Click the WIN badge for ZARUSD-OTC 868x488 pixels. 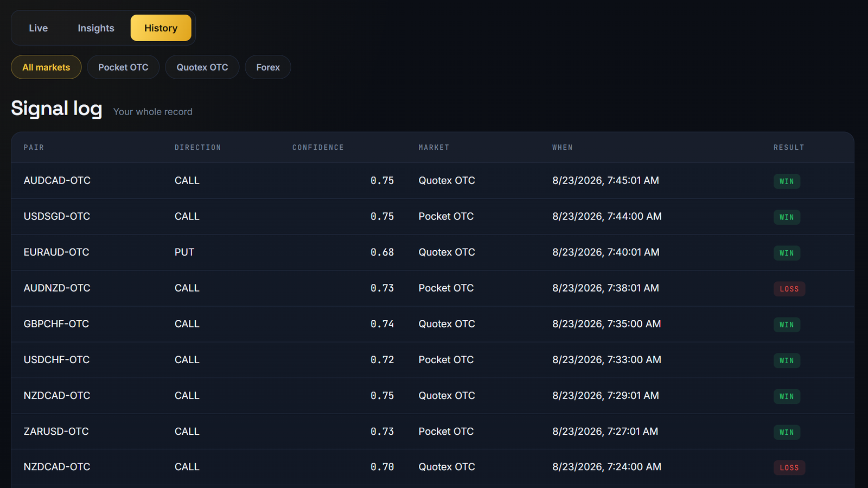pos(787,432)
